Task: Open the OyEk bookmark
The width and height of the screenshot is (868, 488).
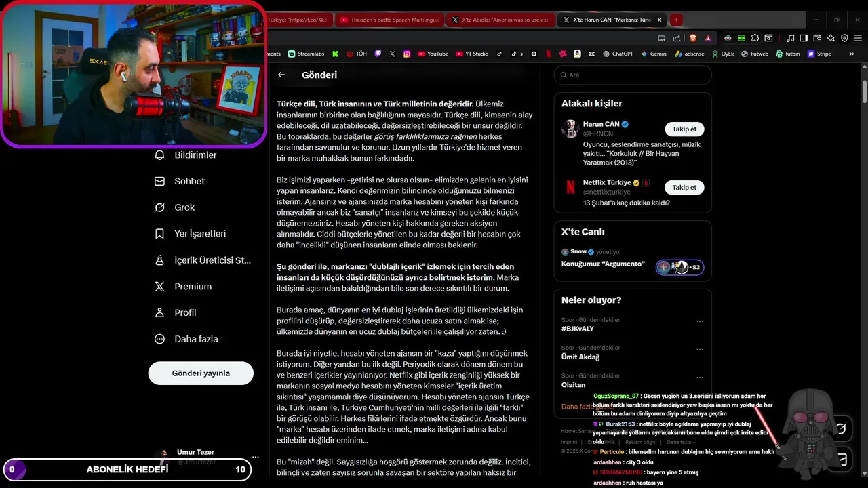Action: 723,54
